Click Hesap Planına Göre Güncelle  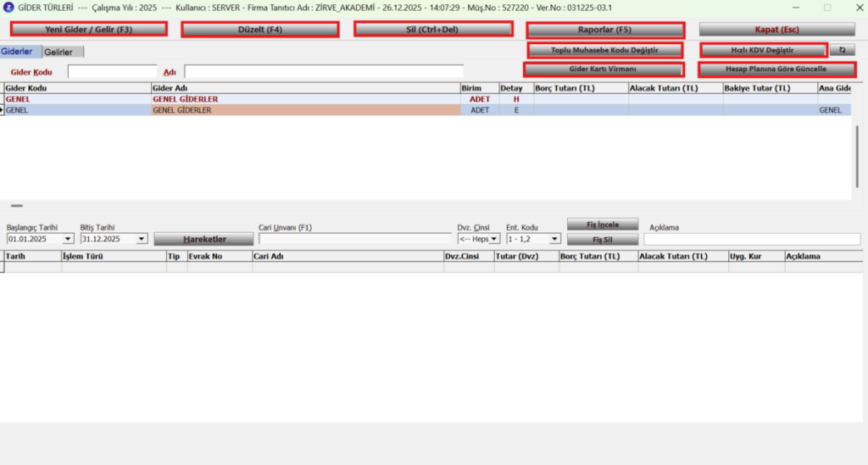click(x=776, y=69)
